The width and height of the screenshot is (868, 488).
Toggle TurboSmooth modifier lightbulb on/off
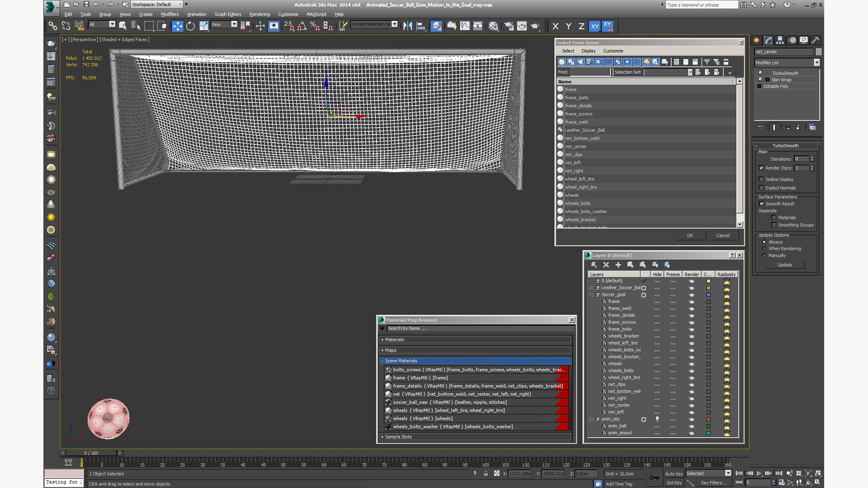(760, 73)
